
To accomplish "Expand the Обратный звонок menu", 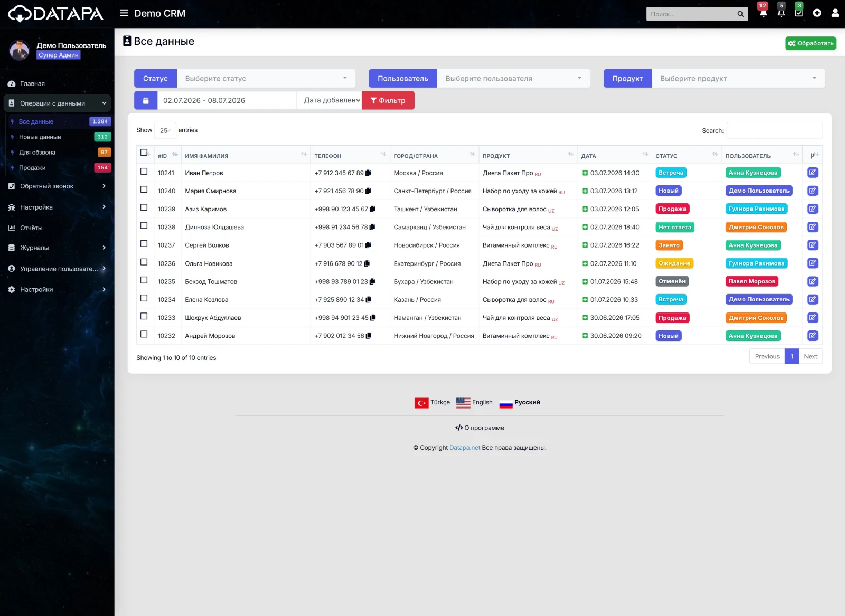I will 57,186.
